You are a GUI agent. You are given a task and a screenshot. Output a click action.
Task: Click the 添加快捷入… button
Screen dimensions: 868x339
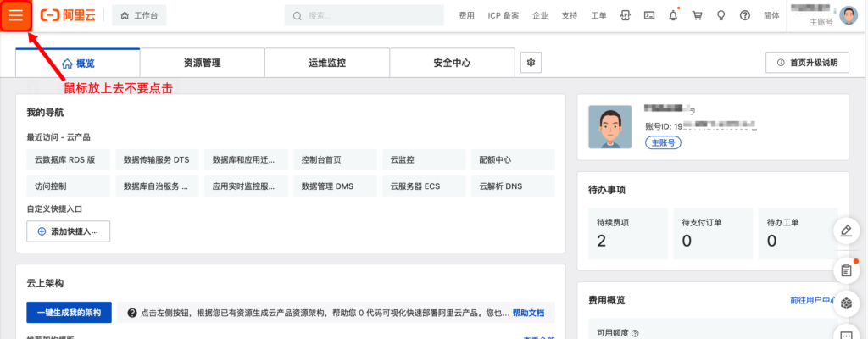[68, 231]
